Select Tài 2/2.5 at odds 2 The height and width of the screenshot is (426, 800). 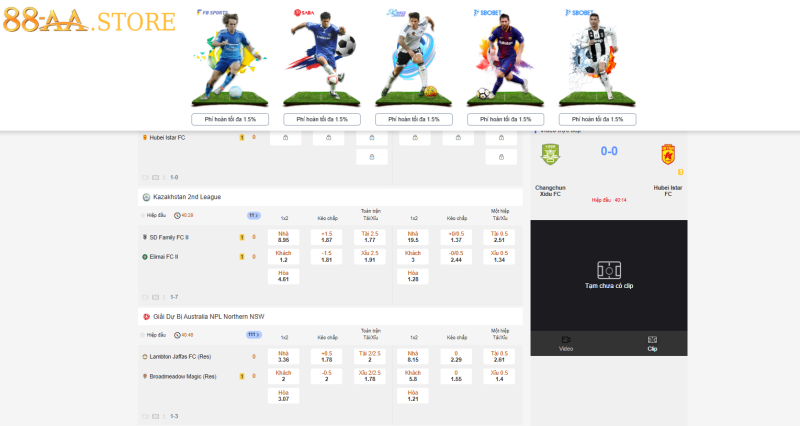pos(370,357)
